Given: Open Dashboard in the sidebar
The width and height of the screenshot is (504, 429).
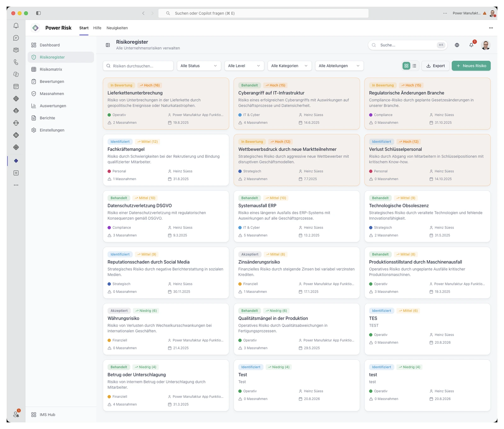Looking at the screenshot, I should 61,45.
